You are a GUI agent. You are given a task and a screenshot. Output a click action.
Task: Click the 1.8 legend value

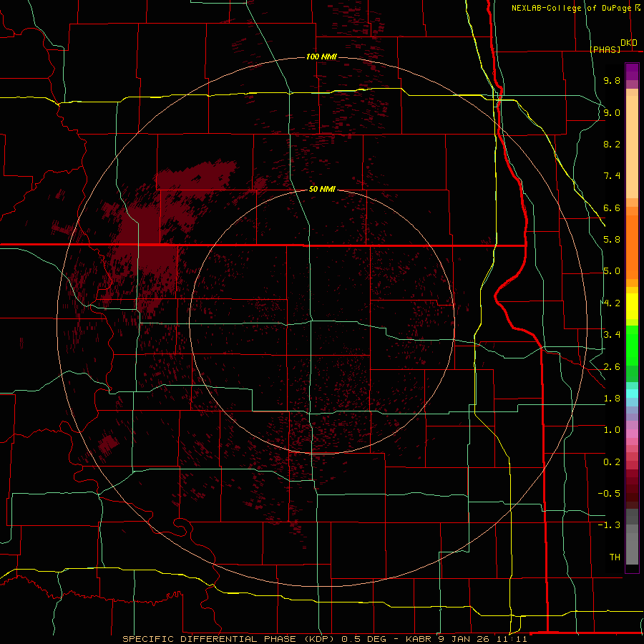(x=612, y=399)
